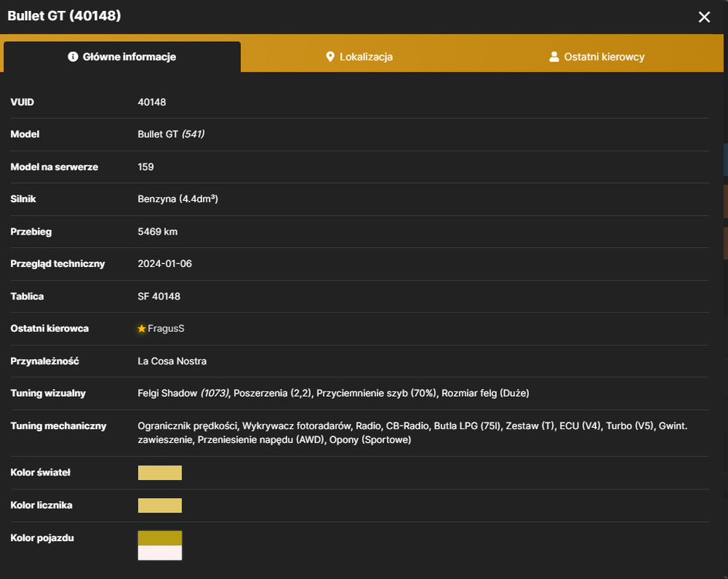728x579 pixels.
Task: Click affiliation La Cosa Nostra
Action: point(172,361)
